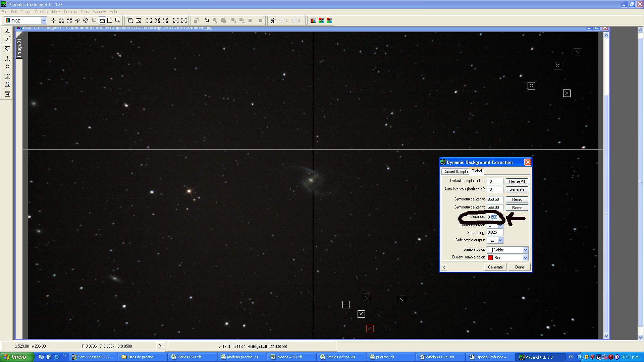
Task: Click the Done button
Action: [520, 267]
